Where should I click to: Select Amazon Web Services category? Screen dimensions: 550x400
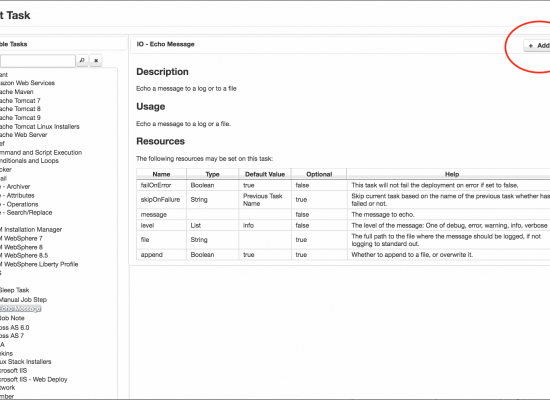pyautogui.click(x=27, y=83)
